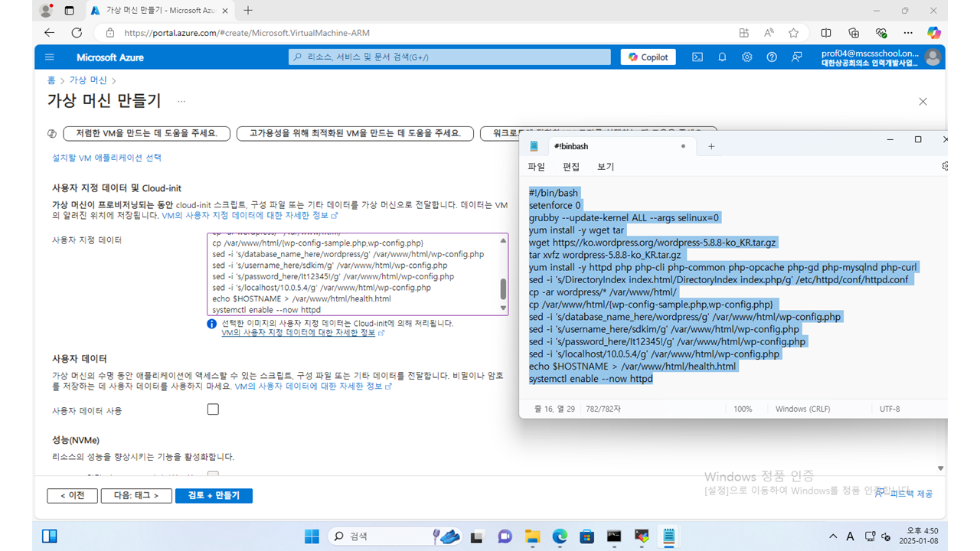Click the custom data textbox scrollbar thumb

tap(503, 289)
